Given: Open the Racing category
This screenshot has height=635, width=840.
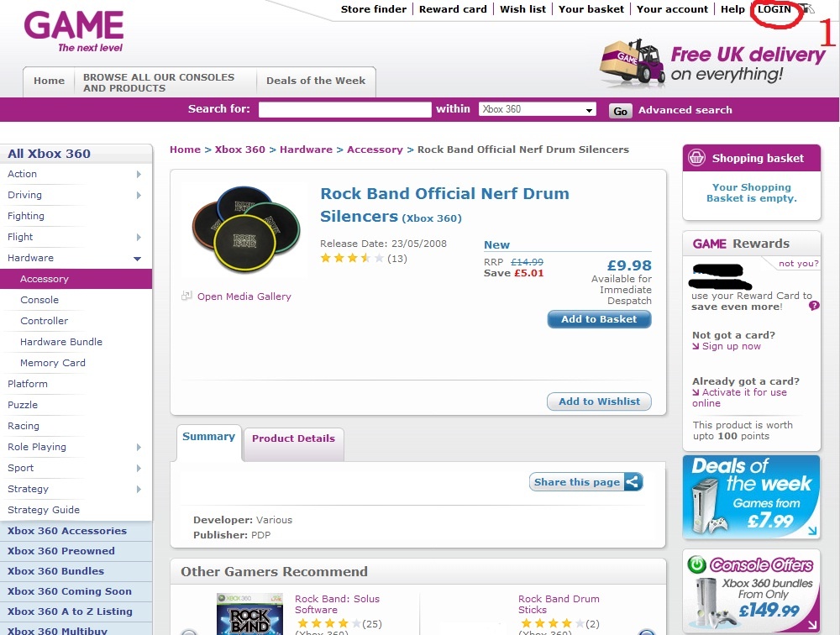Looking at the screenshot, I should tap(23, 426).
